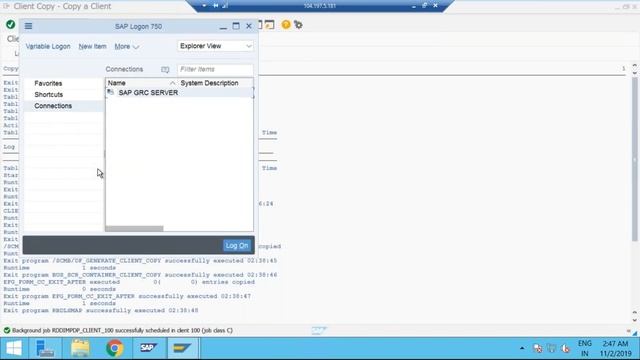Click SAP GRC SERVER connection icon
640x360 pixels.
111,93
